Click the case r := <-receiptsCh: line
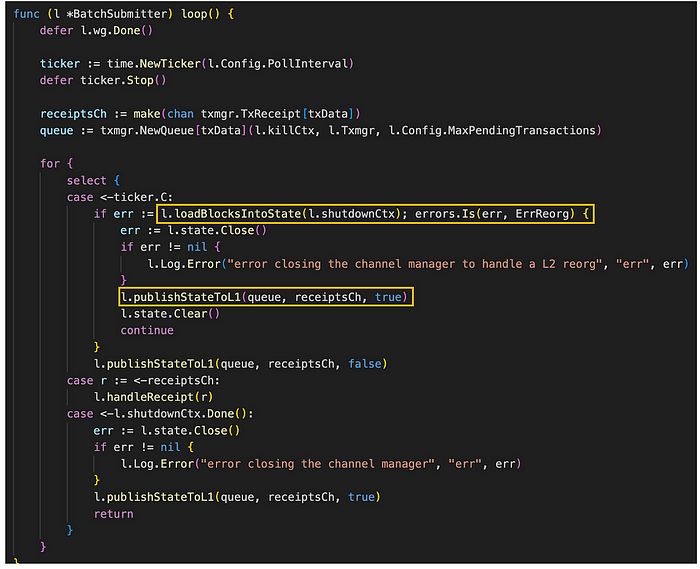The height and width of the screenshot is (569, 700). click(143, 380)
